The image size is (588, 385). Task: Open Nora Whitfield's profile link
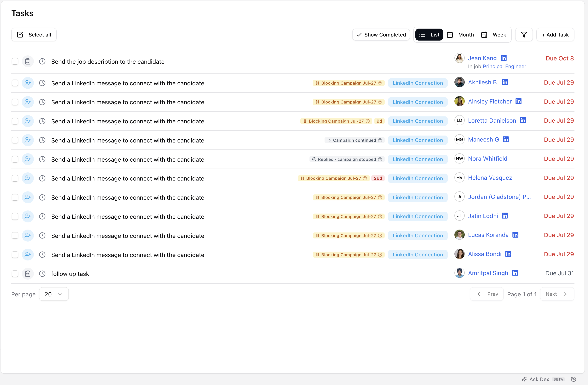coord(487,159)
